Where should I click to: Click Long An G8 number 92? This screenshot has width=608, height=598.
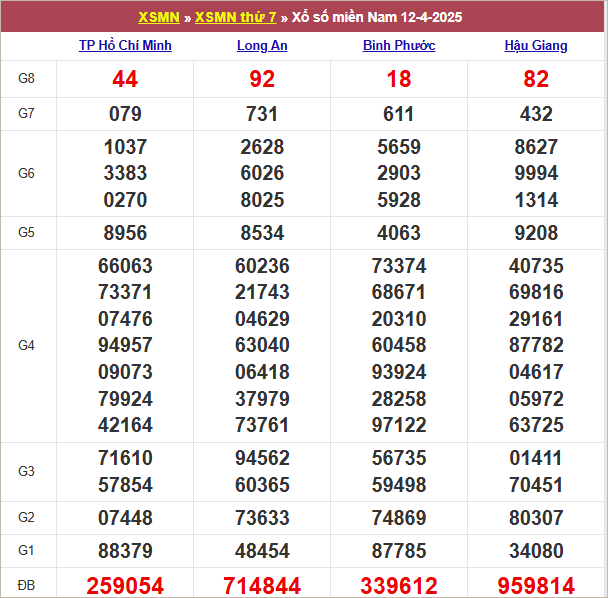coord(262,79)
